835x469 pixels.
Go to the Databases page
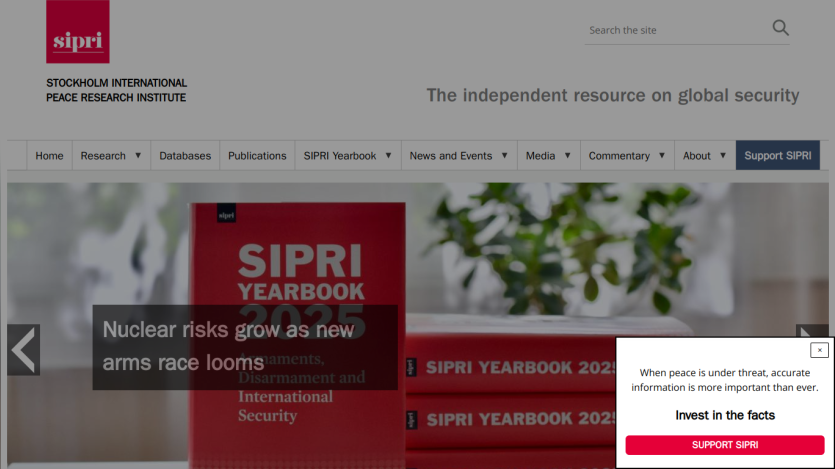click(x=185, y=155)
